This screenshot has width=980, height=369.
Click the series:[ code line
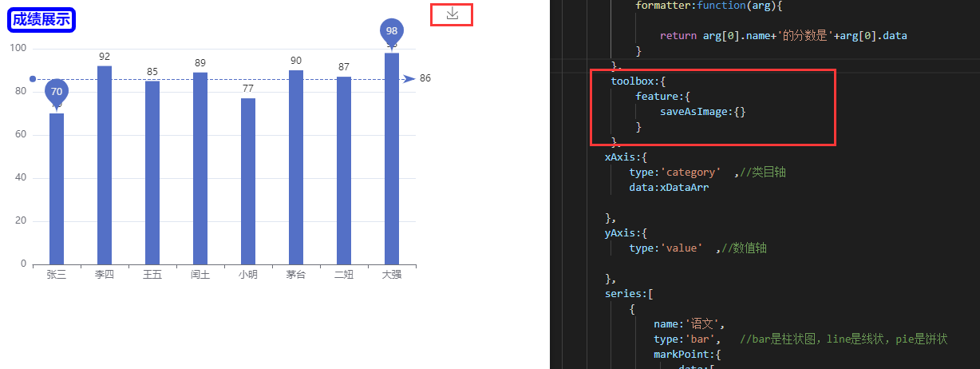629,294
